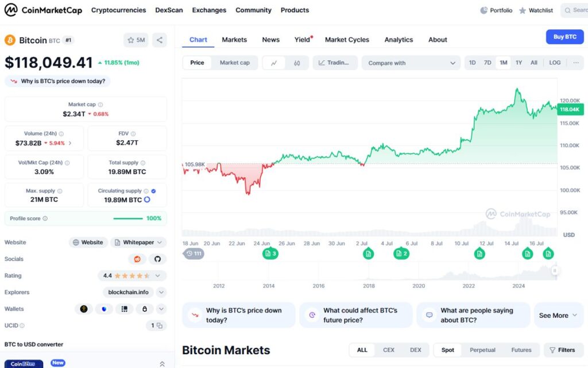Filter markets by CEX
This screenshot has height=368, width=588.
[389, 350]
